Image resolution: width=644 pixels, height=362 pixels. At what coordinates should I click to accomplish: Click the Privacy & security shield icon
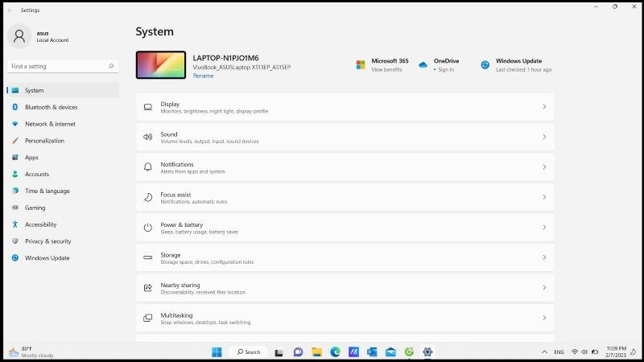pos(15,241)
